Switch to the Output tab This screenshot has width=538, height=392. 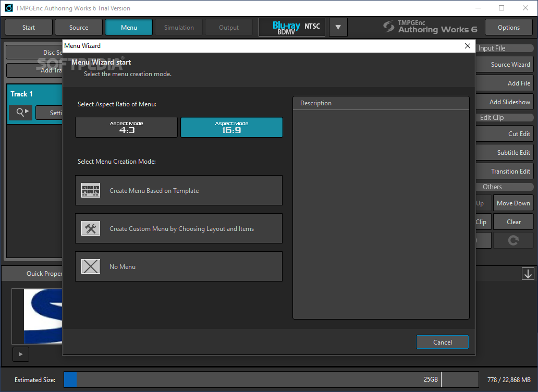[229, 28]
